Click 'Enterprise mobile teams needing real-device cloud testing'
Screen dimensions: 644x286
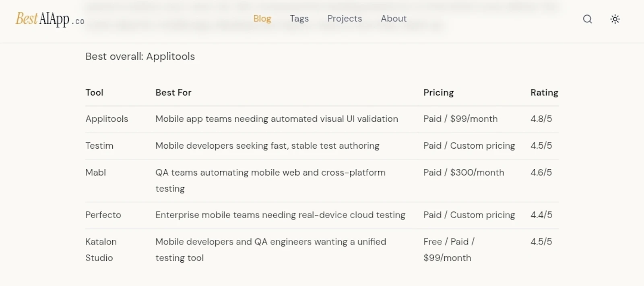(280, 215)
